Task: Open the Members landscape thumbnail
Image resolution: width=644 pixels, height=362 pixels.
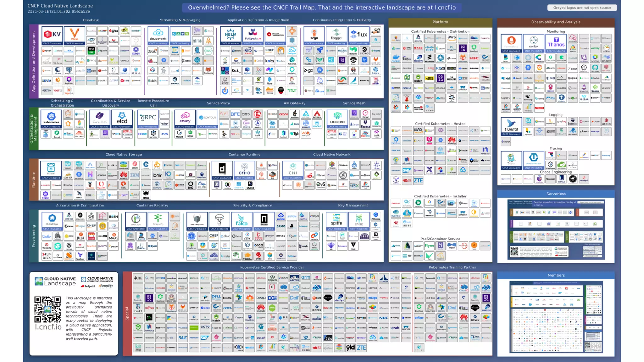Action: 556,317
